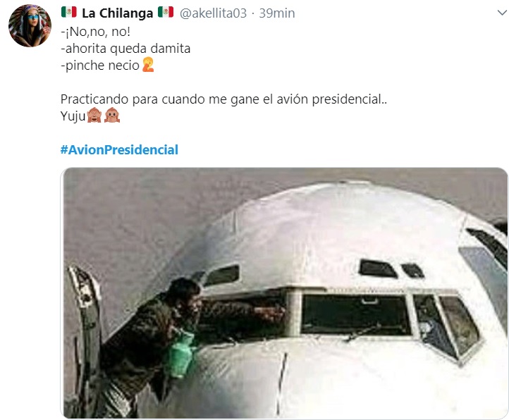
Task: Open the display name La Chilanga
Action: click(x=117, y=13)
